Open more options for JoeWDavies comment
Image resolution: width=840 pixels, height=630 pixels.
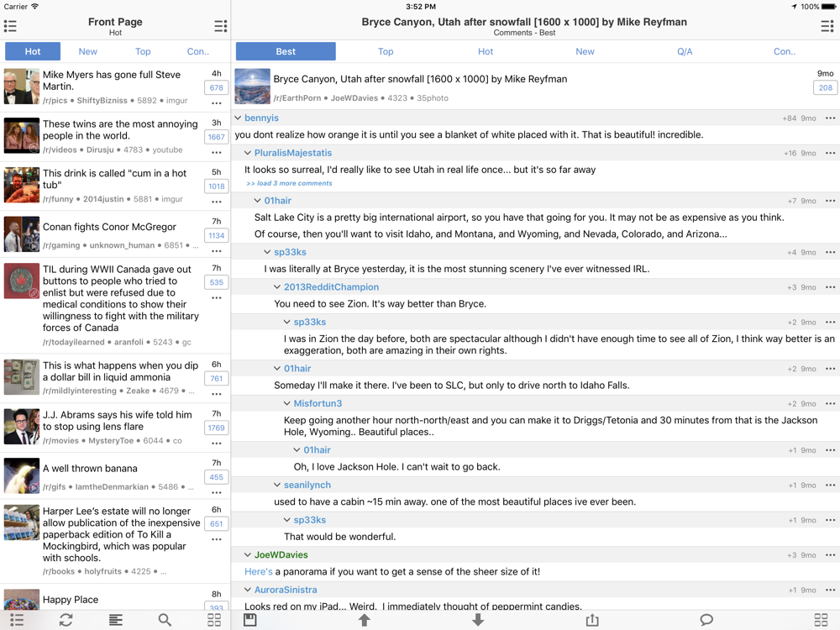point(831,555)
